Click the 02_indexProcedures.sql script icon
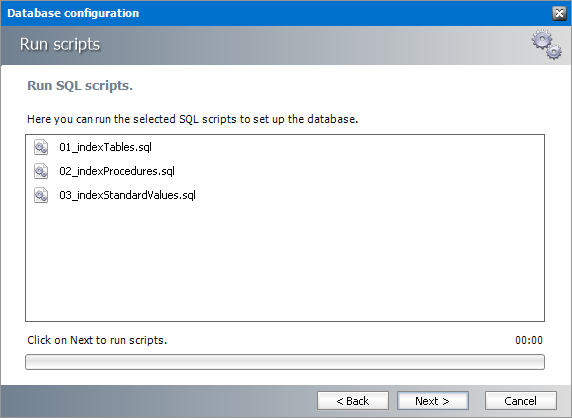The height and width of the screenshot is (418, 572). pos(41,171)
